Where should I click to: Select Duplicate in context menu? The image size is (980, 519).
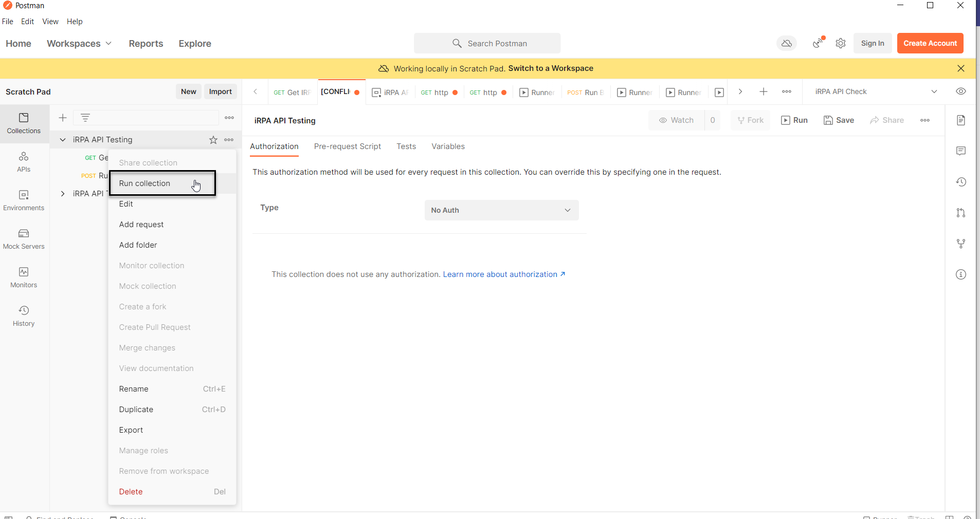point(172,410)
